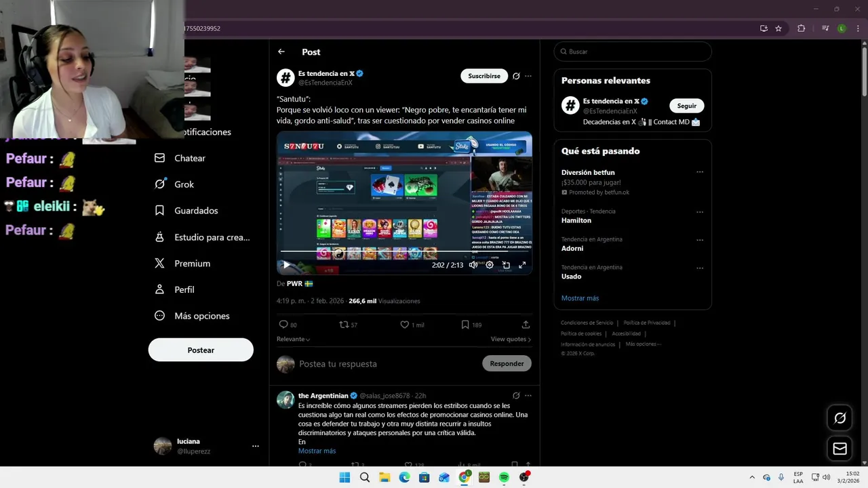This screenshot has width=868, height=488.
Task: Click the Responder button
Action: (507, 363)
